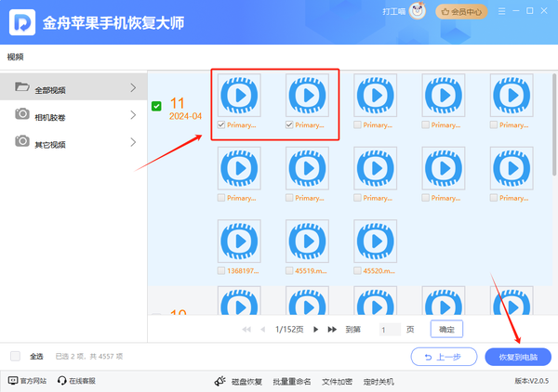Click the page number input field

pyautogui.click(x=390, y=330)
